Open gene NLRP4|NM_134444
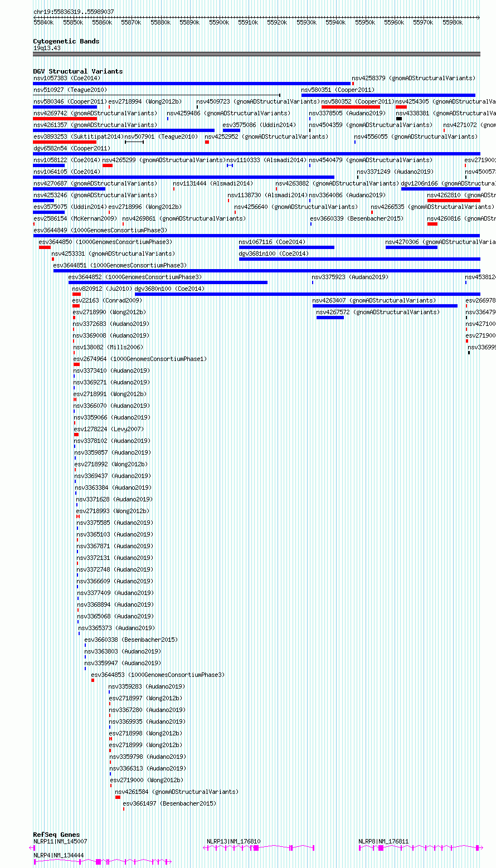The image size is (496, 868). pos(59,855)
